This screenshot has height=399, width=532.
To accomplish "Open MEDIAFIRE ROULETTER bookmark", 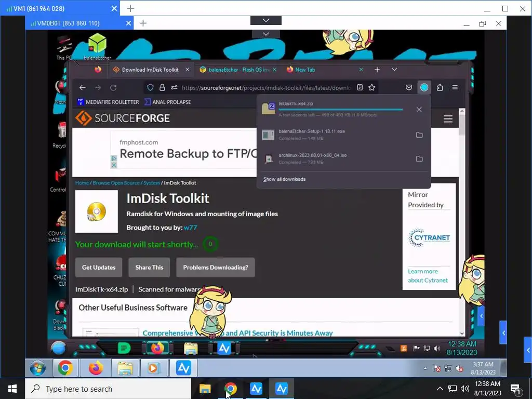I will (x=108, y=102).
